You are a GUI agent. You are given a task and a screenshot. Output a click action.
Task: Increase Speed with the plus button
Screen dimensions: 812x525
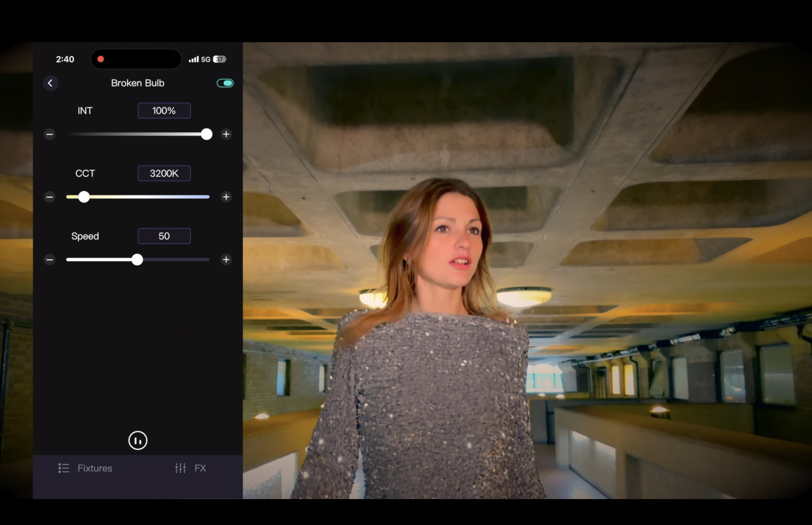[226, 259]
